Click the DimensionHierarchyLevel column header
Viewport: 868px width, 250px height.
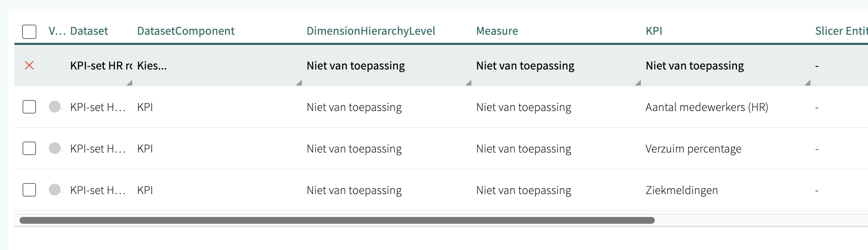(x=371, y=31)
